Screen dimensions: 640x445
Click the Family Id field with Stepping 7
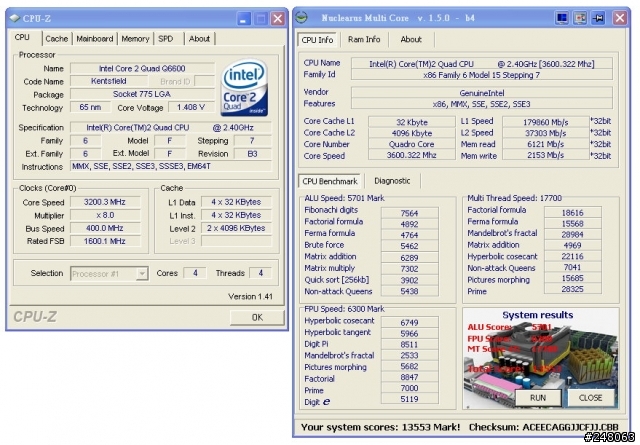pyautogui.click(x=482, y=75)
